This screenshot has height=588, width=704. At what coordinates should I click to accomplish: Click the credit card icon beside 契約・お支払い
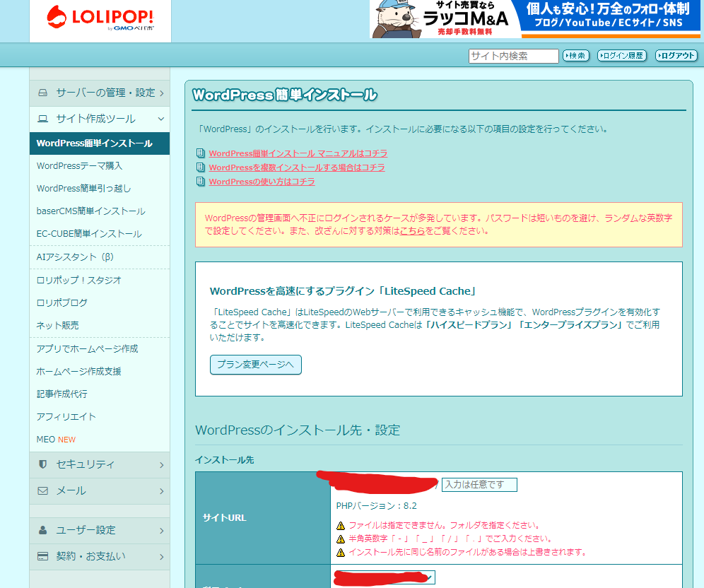[43, 556]
